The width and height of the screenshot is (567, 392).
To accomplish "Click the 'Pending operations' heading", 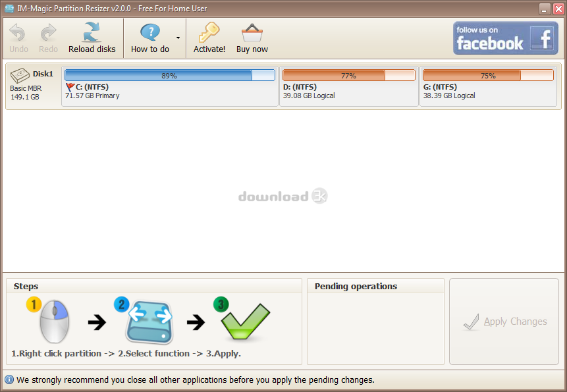I will pos(356,286).
